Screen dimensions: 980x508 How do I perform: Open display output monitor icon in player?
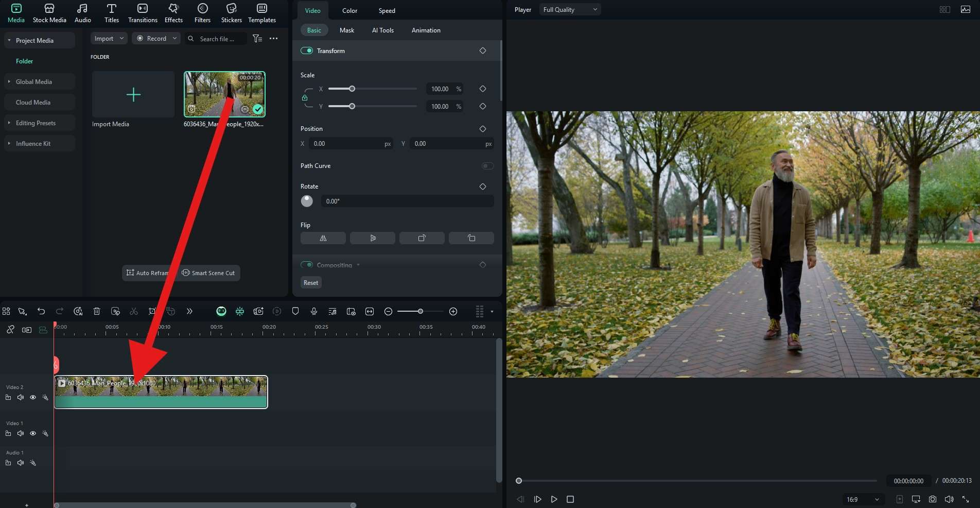916,499
